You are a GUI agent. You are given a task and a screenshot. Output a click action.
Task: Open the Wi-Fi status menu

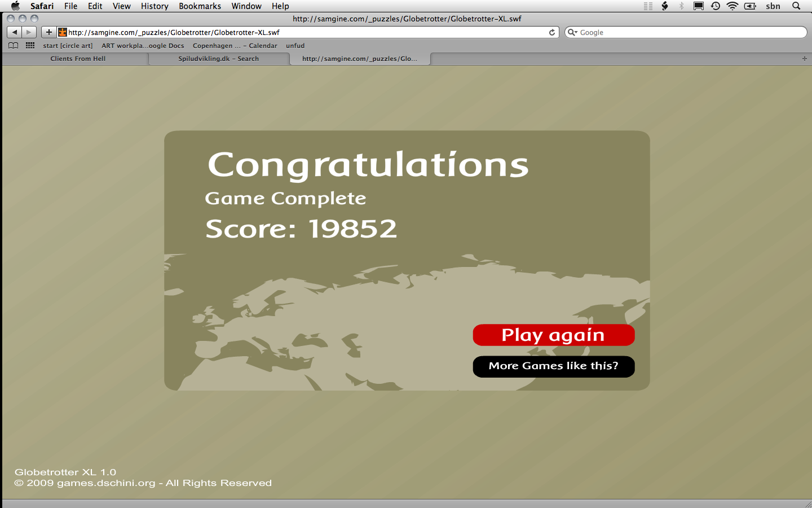coord(732,6)
